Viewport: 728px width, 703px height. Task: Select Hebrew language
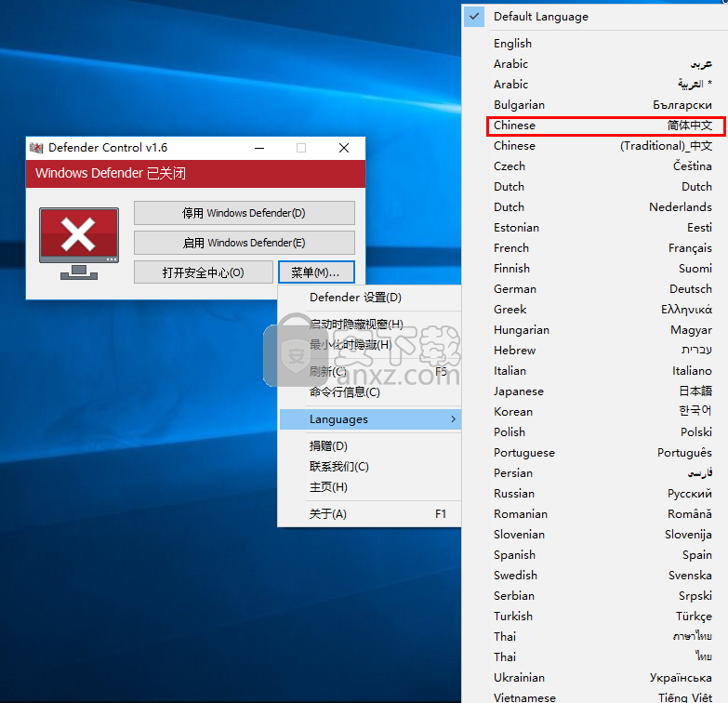coord(596,351)
